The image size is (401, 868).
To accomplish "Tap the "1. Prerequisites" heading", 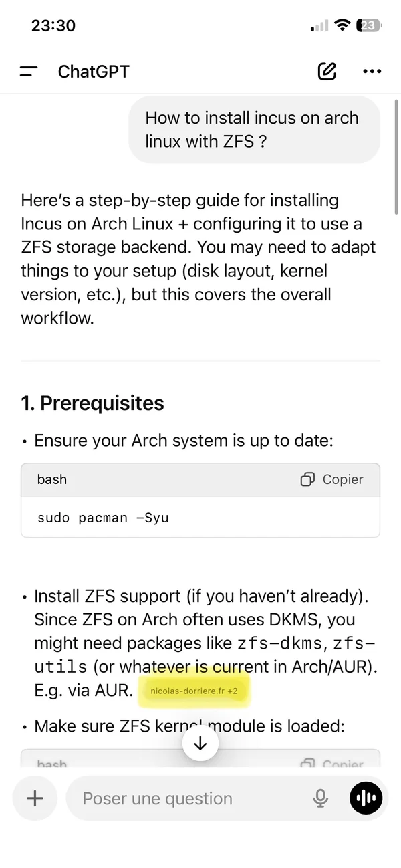I will coord(92,403).
